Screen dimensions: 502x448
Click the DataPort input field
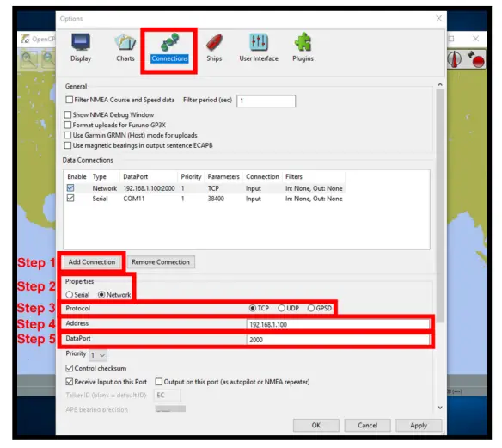click(x=338, y=340)
